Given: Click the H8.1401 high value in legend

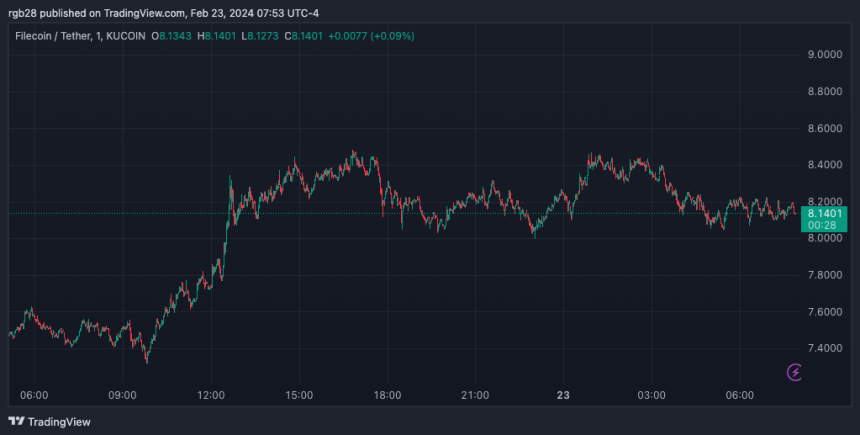Looking at the screenshot, I should 218,36.
